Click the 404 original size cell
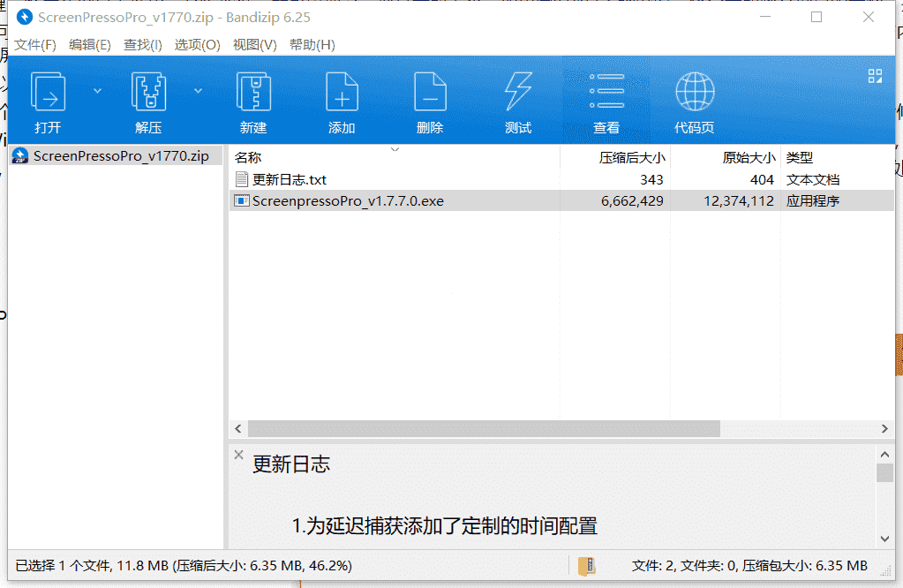Viewport: 903px width, 588px height. (762, 180)
